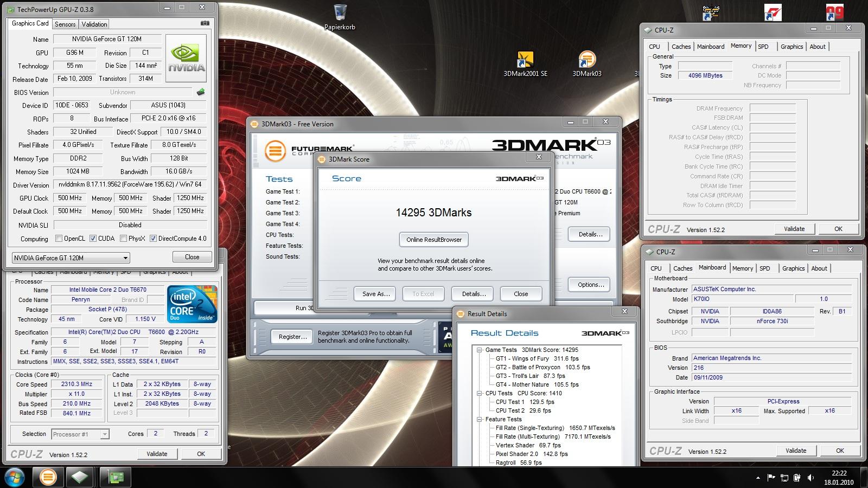Click the GPU-Z screenshot camera icon
The height and width of the screenshot is (488, 868).
click(205, 23)
